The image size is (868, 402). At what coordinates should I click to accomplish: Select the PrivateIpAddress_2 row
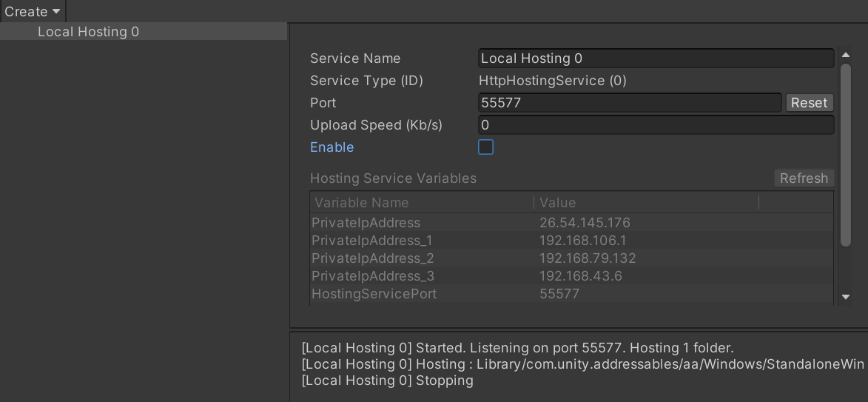click(372, 258)
